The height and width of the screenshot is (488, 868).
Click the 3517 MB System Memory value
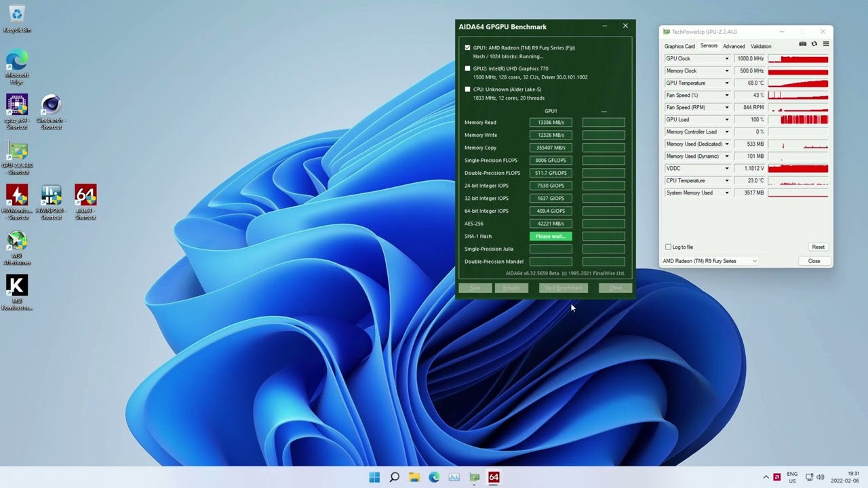coord(750,193)
